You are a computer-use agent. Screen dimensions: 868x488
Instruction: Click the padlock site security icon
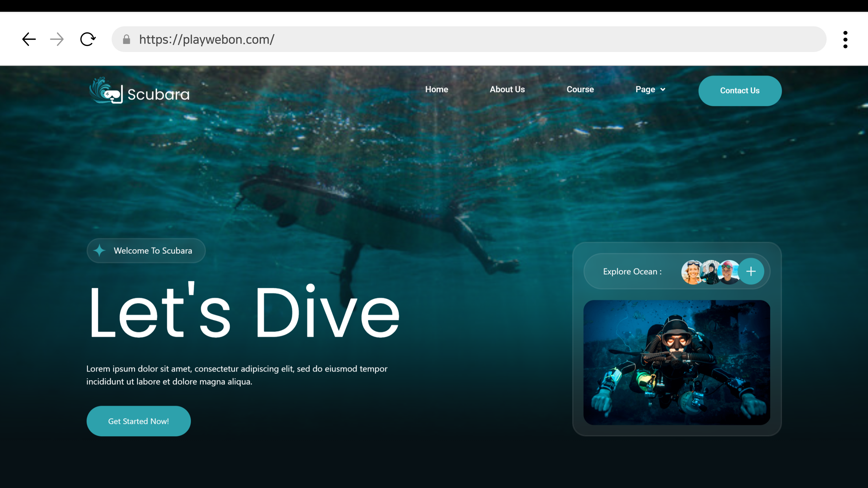(126, 39)
